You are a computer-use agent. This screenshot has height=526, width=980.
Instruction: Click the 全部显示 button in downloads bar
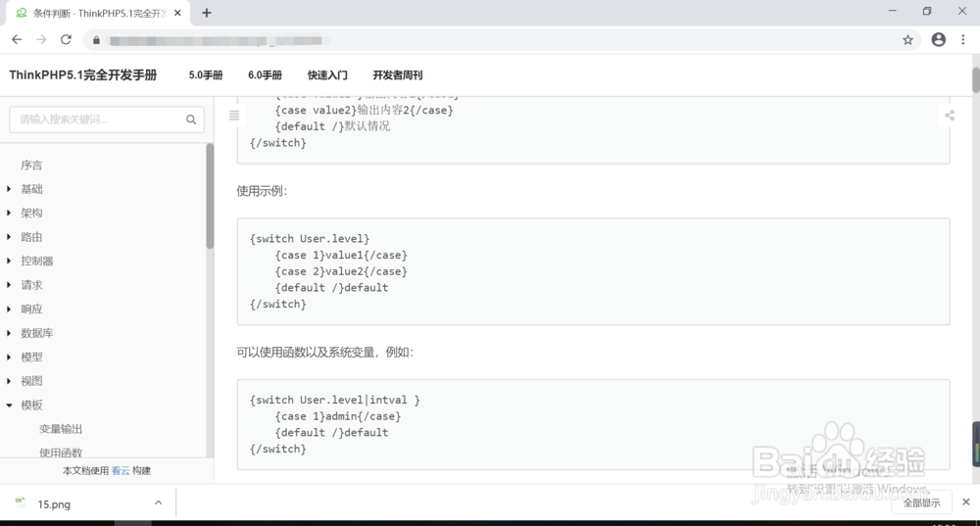(921, 502)
